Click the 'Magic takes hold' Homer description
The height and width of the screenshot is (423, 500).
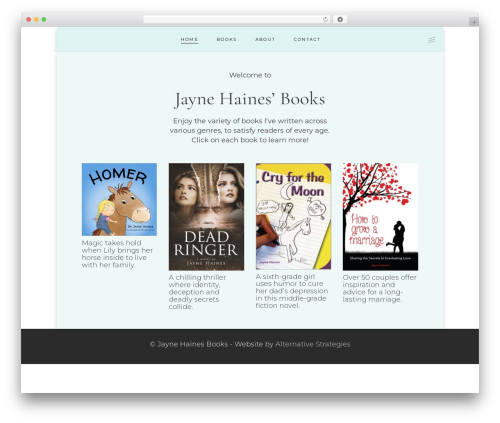tap(117, 254)
